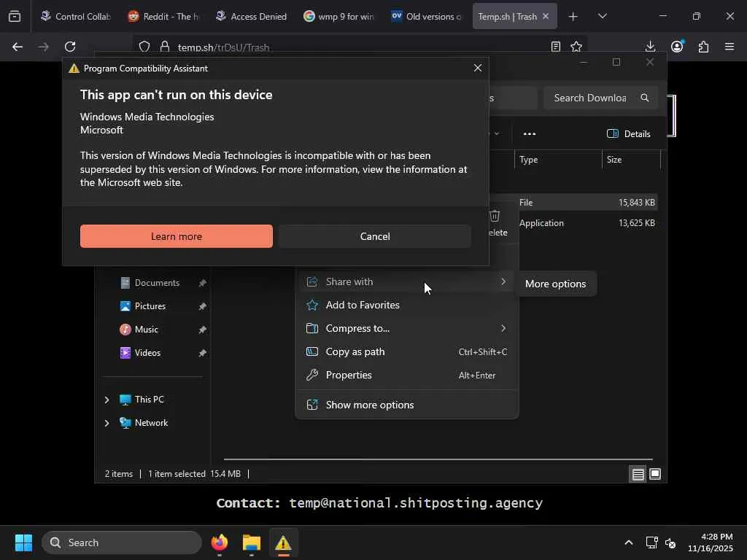Click the tracking protection shield icon

coord(144,47)
